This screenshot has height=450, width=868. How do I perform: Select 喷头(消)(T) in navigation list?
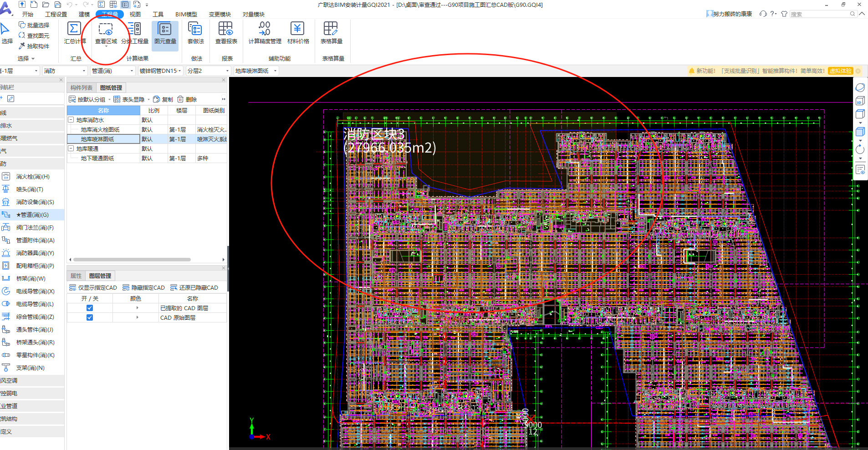pos(30,189)
